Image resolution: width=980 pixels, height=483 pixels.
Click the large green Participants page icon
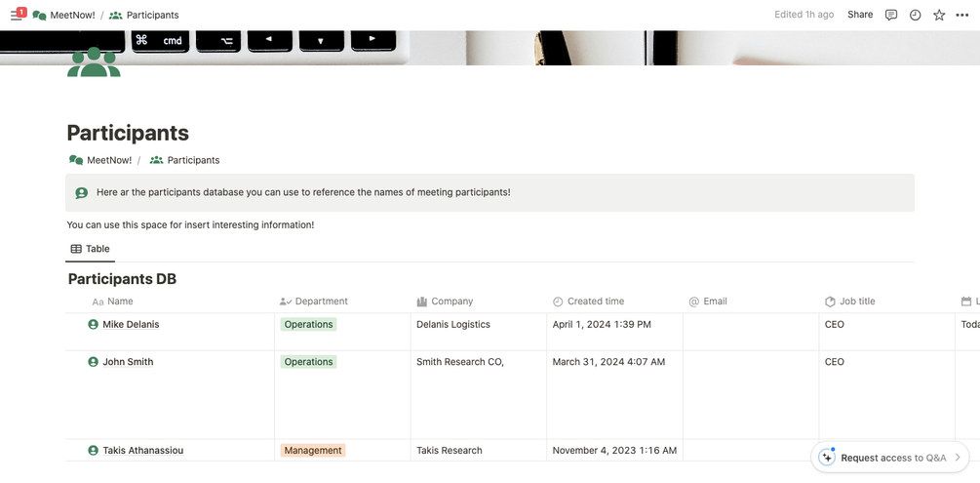94,62
